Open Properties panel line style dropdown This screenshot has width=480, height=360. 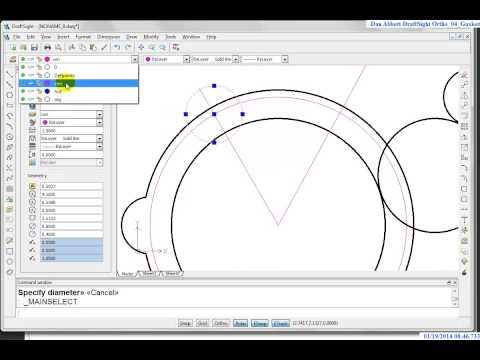[99, 138]
